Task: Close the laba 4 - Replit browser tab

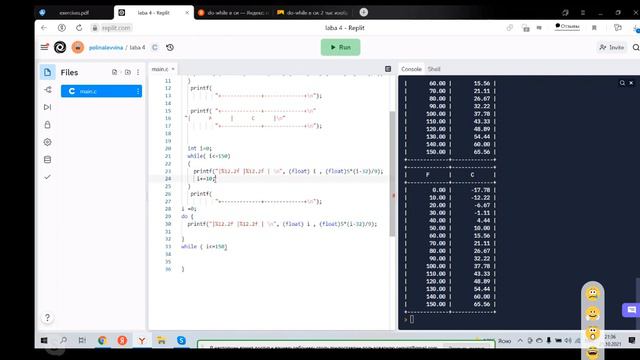Action: tap(187, 13)
